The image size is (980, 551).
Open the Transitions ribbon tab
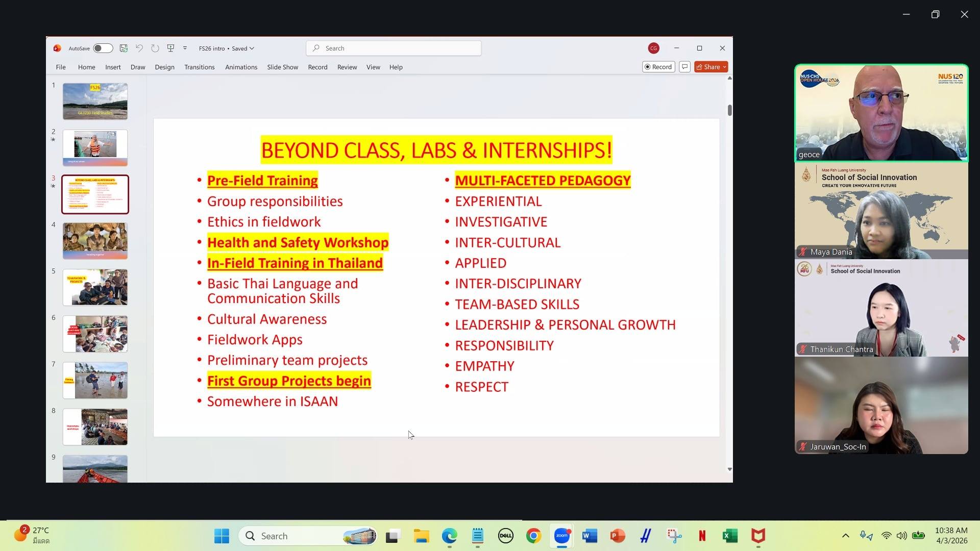click(x=199, y=67)
